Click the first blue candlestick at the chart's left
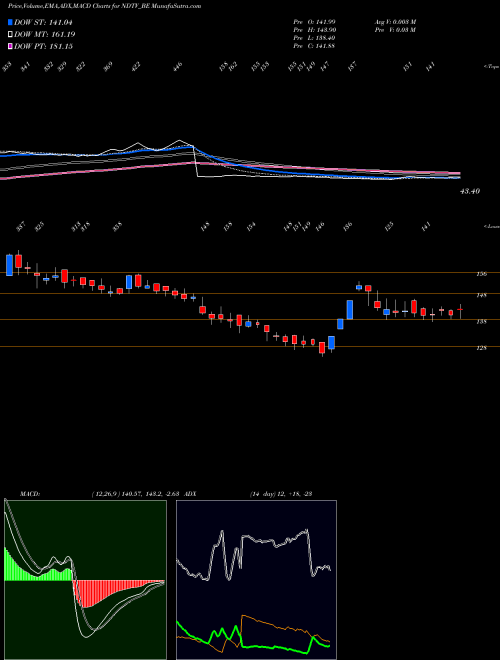Image resolution: width=500 pixels, height=660 pixels. point(9,265)
